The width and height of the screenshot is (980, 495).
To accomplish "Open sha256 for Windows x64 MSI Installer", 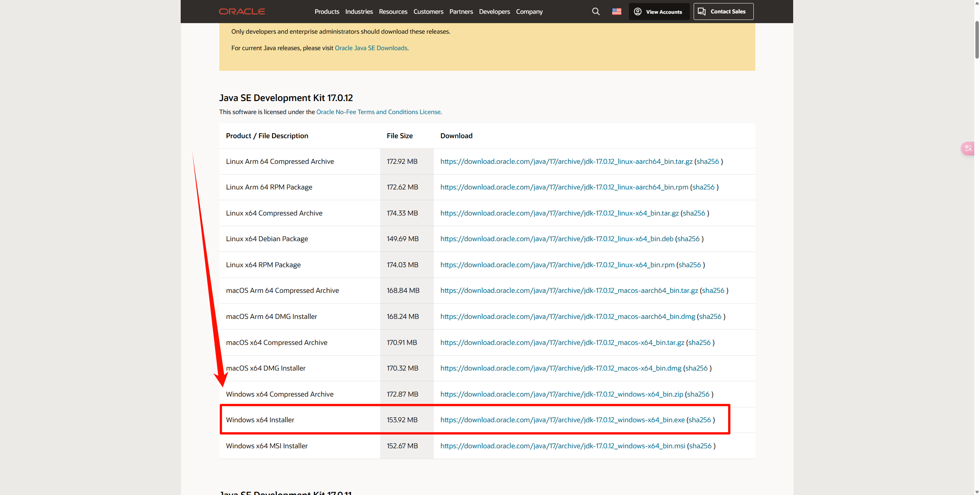I will click(701, 446).
